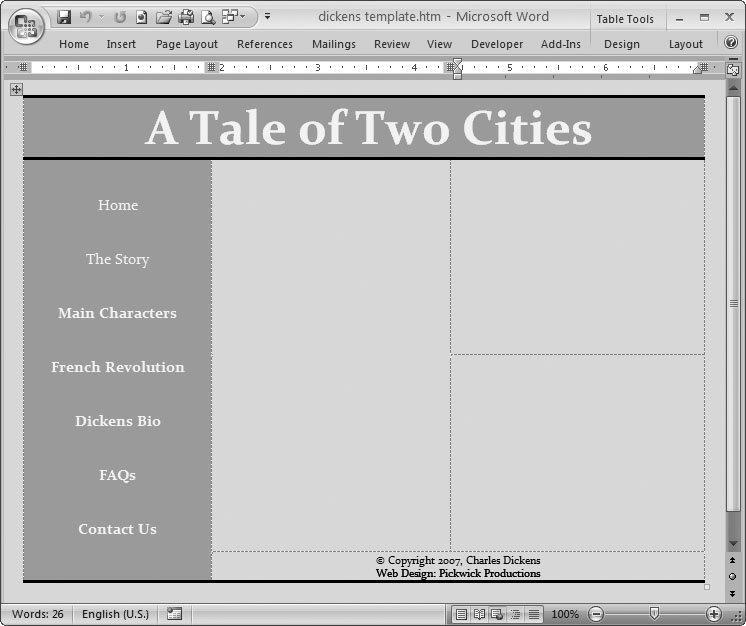
Task: Open Print Preview from the toolbar
Action: coord(208,17)
